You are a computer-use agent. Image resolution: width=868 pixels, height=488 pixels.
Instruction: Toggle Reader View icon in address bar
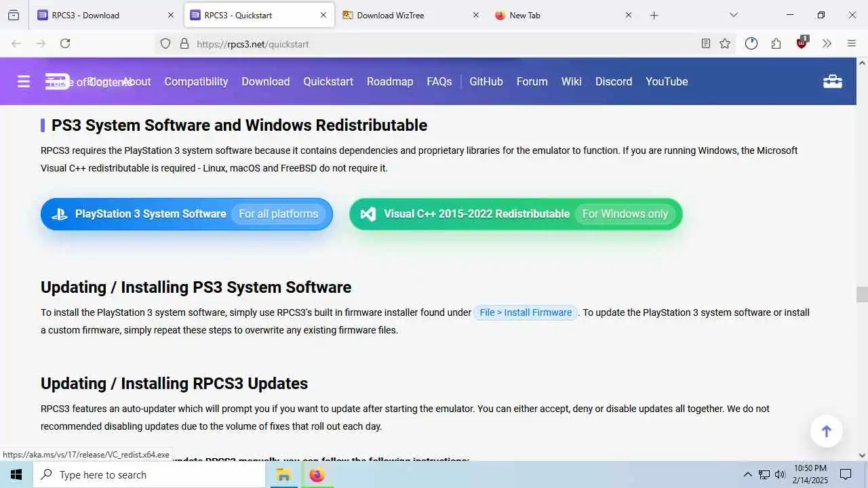[706, 43]
